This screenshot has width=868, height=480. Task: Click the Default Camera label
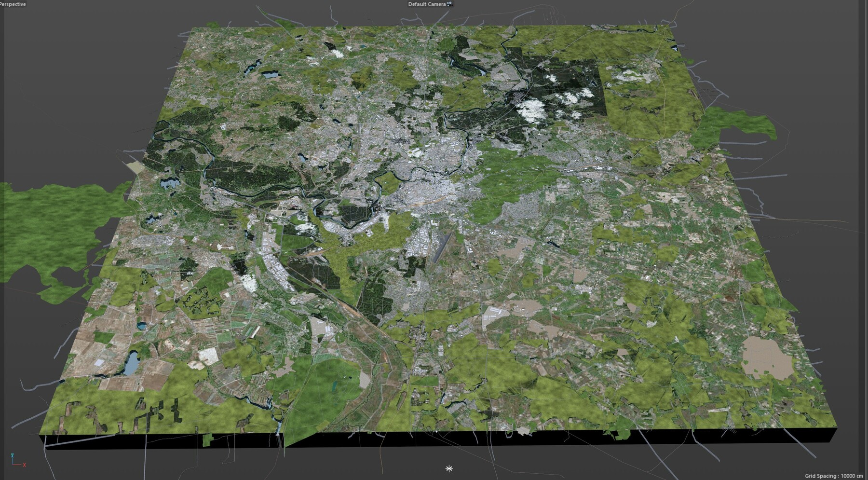427,4
